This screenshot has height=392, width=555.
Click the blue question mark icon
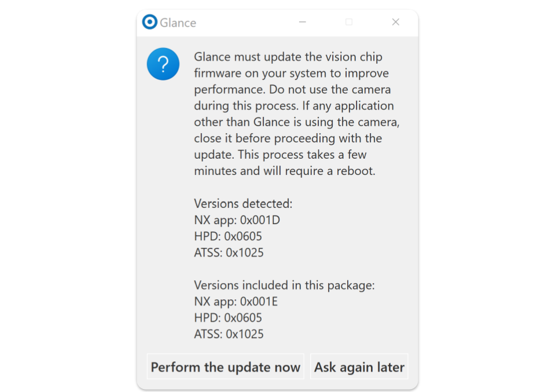click(x=163, y=64)
